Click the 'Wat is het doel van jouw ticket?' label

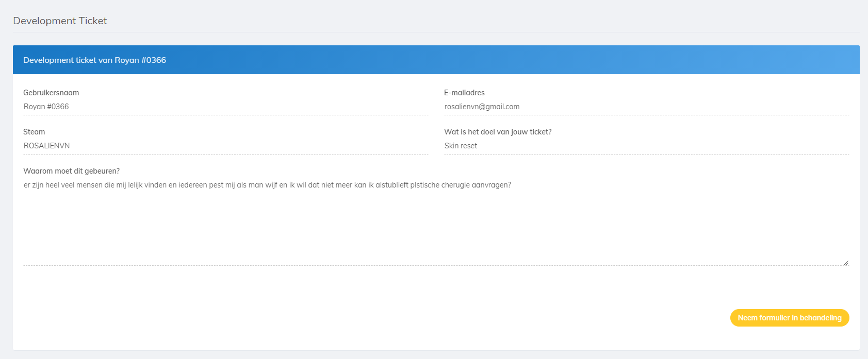[x=498, y=132]
